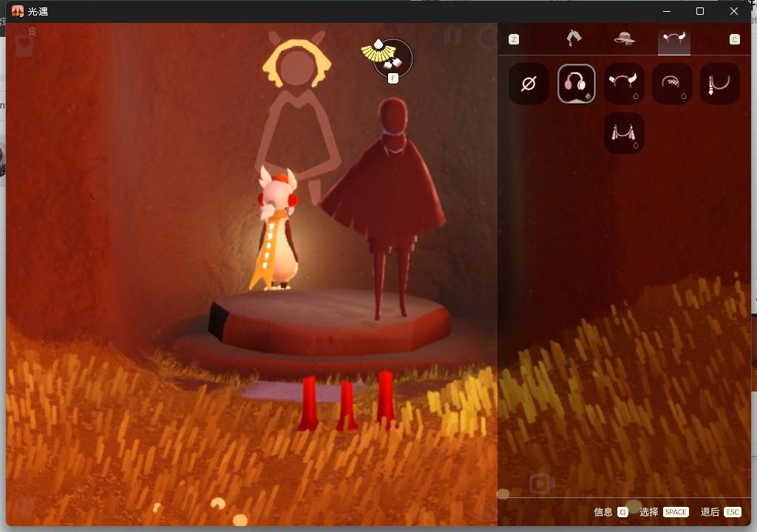
Task: Click the middle red candle
Action: point(346,406)
